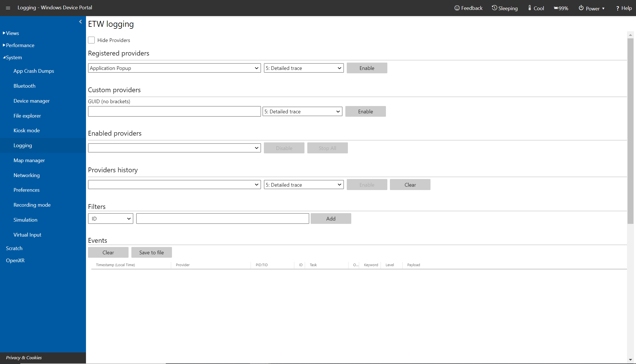Click the Clear events button
The height and width of the screenshot is (364, 636).
108,253
